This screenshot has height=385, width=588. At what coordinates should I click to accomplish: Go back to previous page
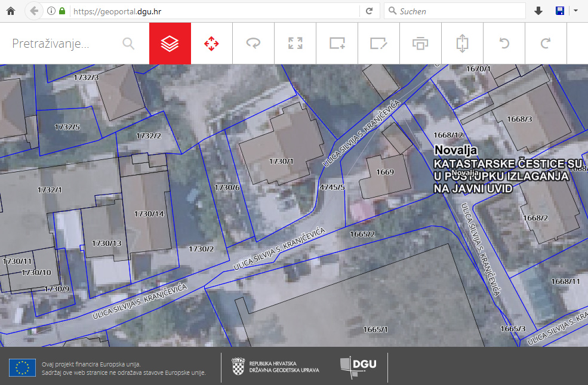point(34,11)
